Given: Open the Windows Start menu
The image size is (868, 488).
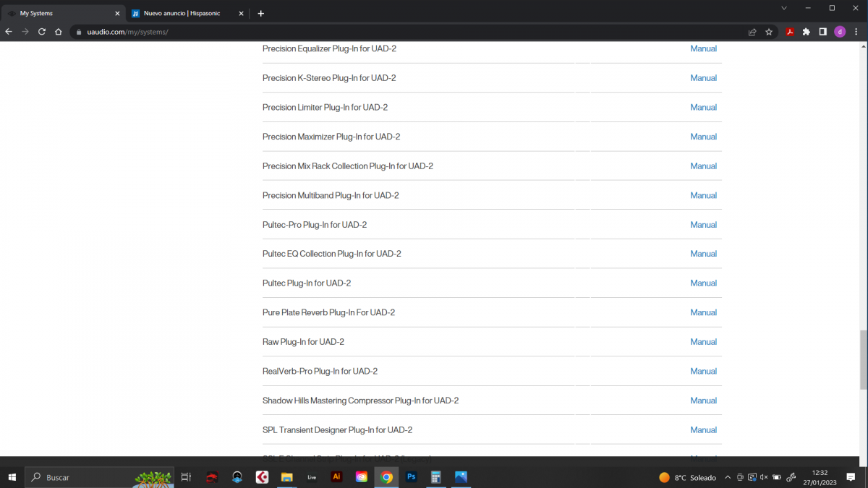Looking at the screenshot, I should point(12,477).
